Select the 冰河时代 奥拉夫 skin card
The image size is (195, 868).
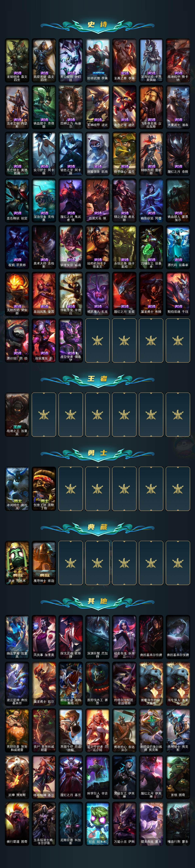(x=17, y=489)
